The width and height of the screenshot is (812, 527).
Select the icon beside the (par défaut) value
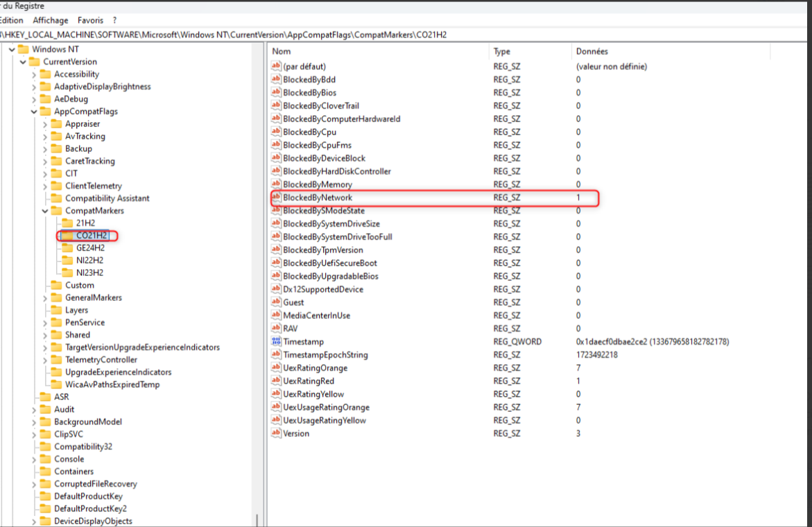point(276,67)
